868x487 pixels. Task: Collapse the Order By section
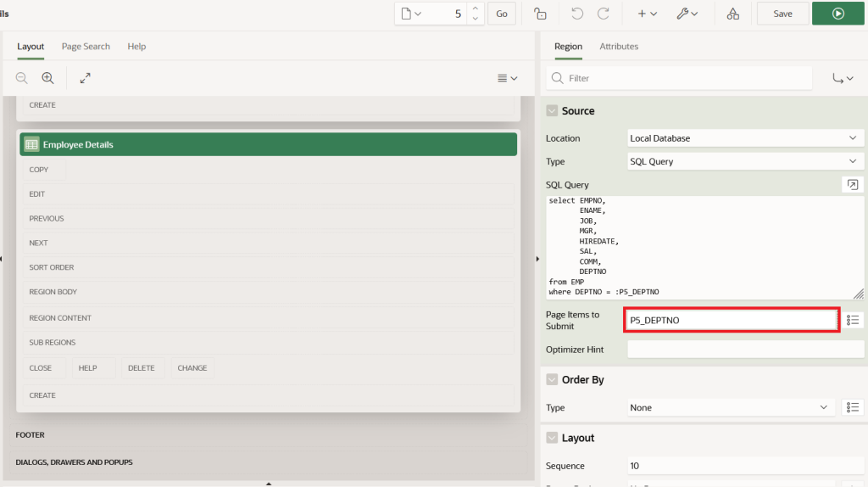point(552,379)
